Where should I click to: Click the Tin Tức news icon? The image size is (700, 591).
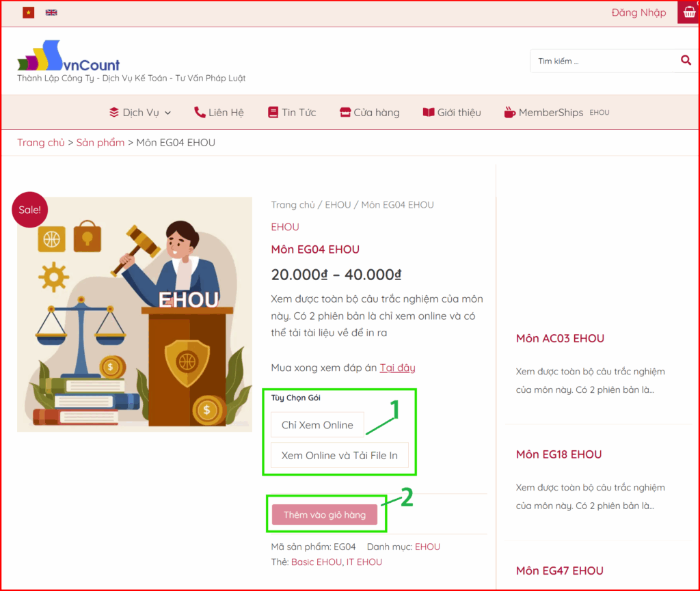tap(273, 113)
